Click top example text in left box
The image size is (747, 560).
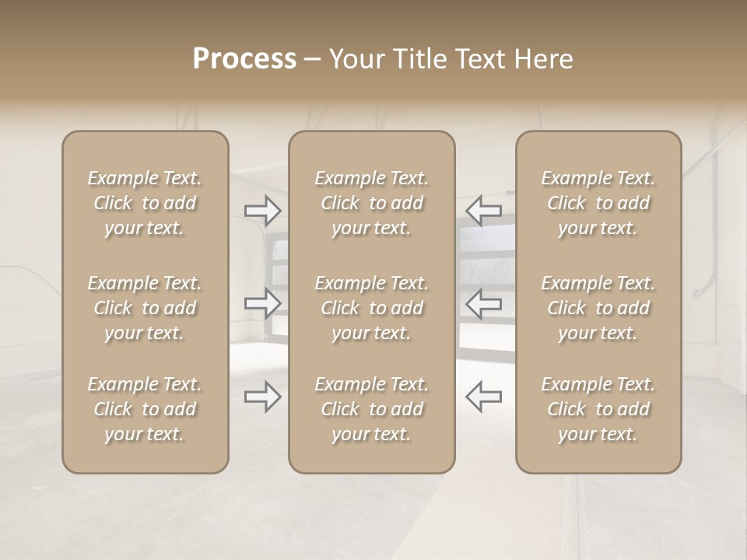click(x=145, y=203)
